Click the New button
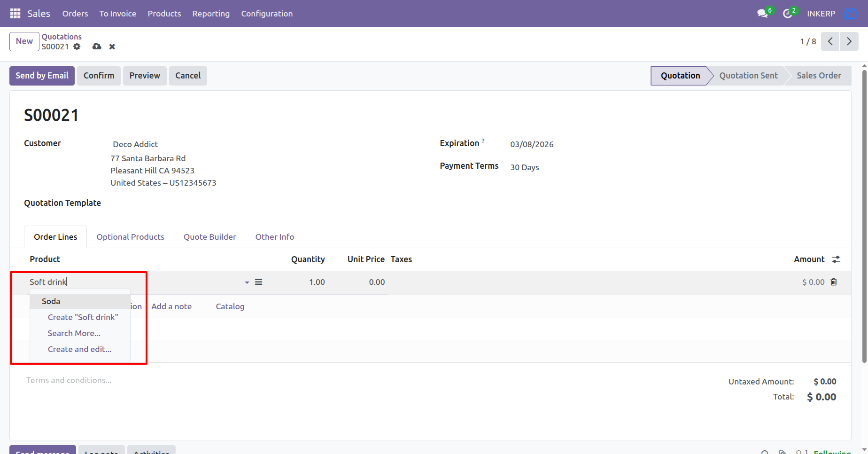Image resolution: width=868 pixels, height=454 pixels. click(x=24, y=41)
